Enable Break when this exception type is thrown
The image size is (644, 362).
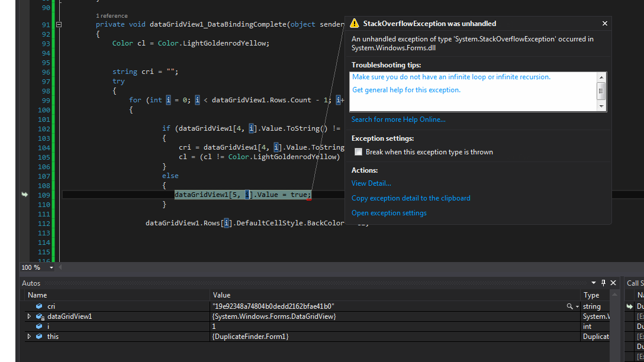(358, 152)
